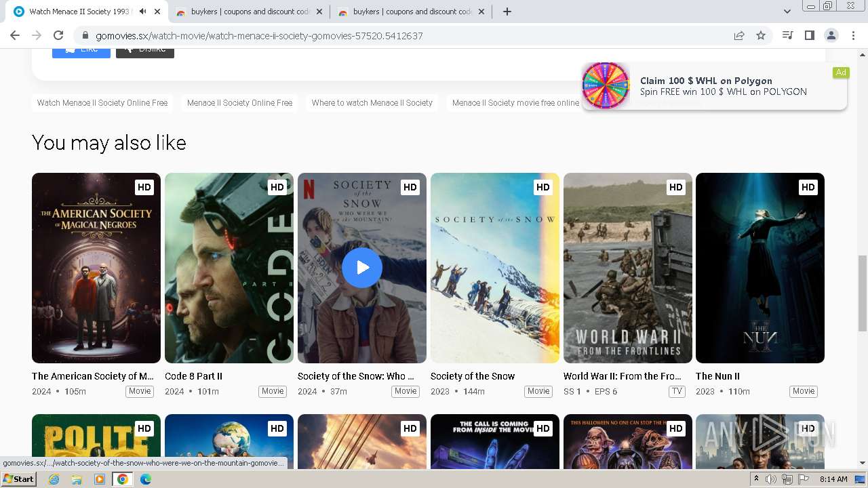Expand the tab search dropdown

pos(787,12)
